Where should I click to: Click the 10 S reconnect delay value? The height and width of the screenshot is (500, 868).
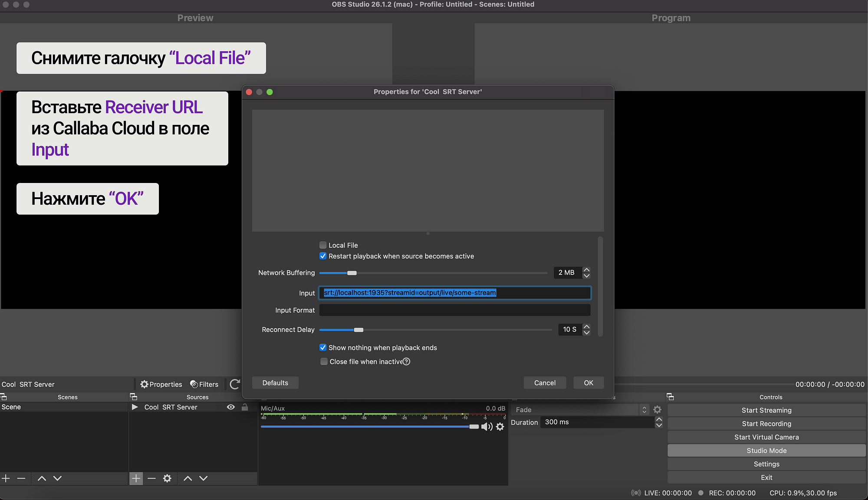pyautogui.click(x=570, y=330)
